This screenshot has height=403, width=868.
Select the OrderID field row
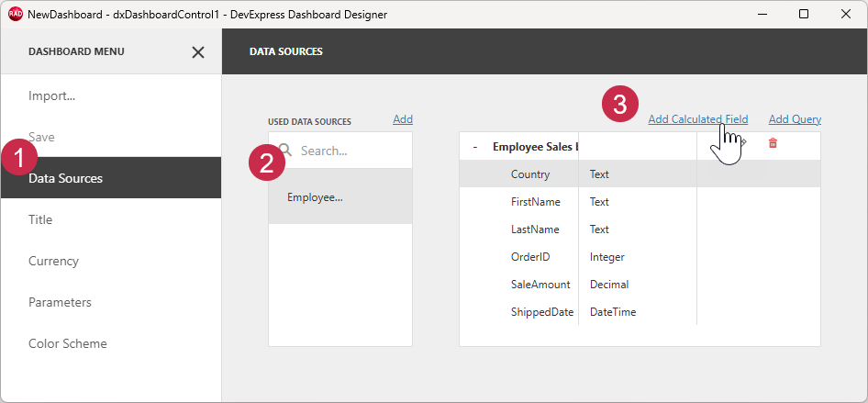[x=640, y=257]
